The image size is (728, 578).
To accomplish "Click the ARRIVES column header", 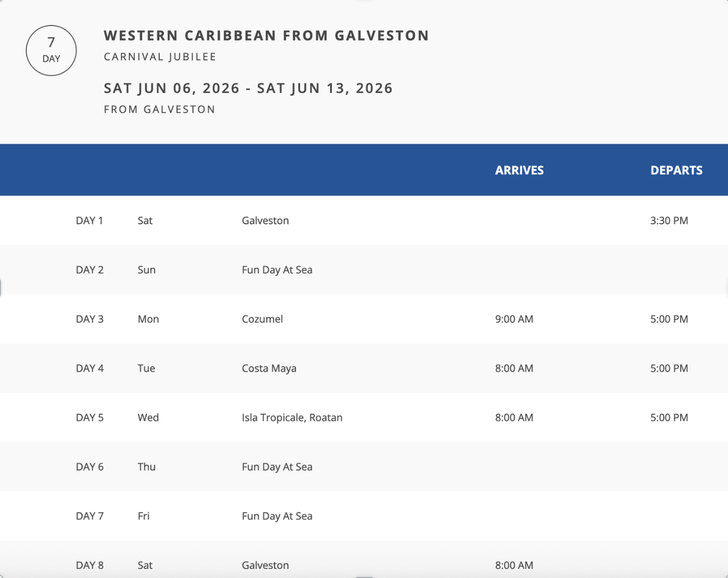I will (x=519, y=171).
